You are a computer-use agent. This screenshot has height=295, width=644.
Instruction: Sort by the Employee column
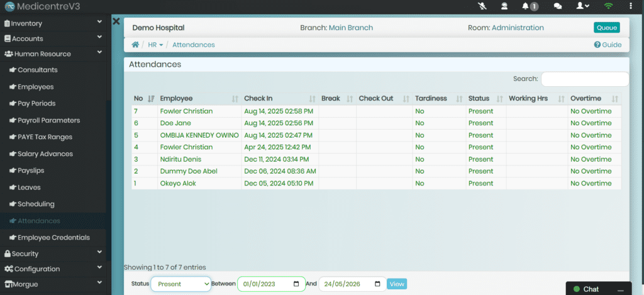(x=199, y=99)
